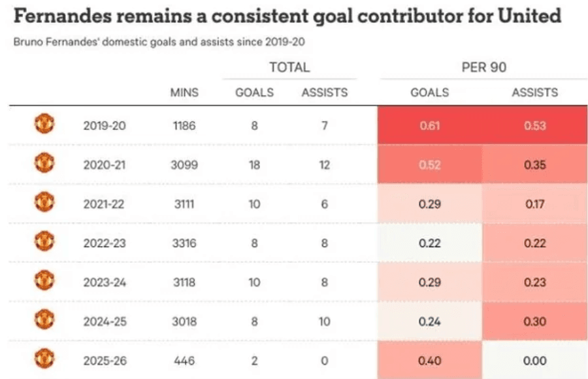Click the United crest beside 2019-20
Image resolution: width=588 pixels, height=379 pixels.
44,123
